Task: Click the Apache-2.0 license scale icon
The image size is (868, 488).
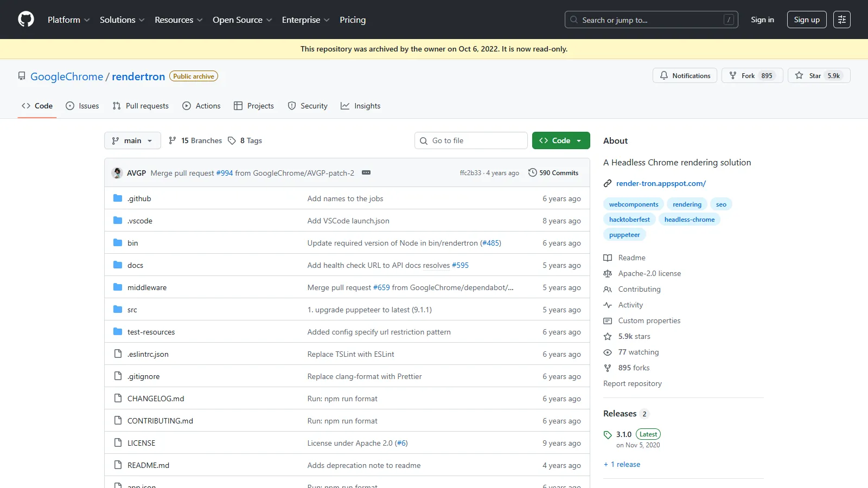Action: tap(608, 273)
